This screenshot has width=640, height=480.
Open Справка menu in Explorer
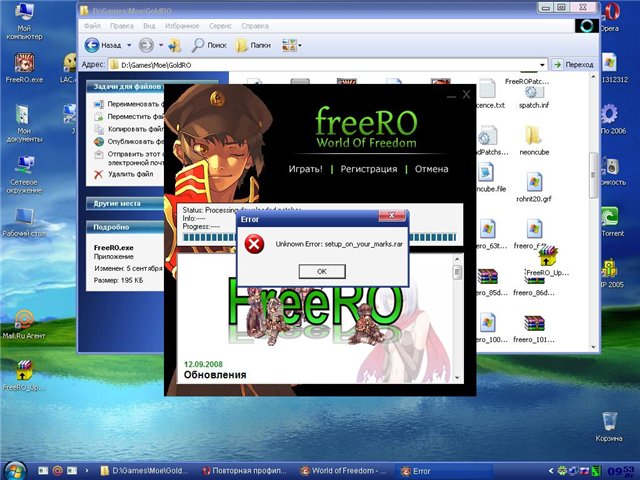coord(255,26)
